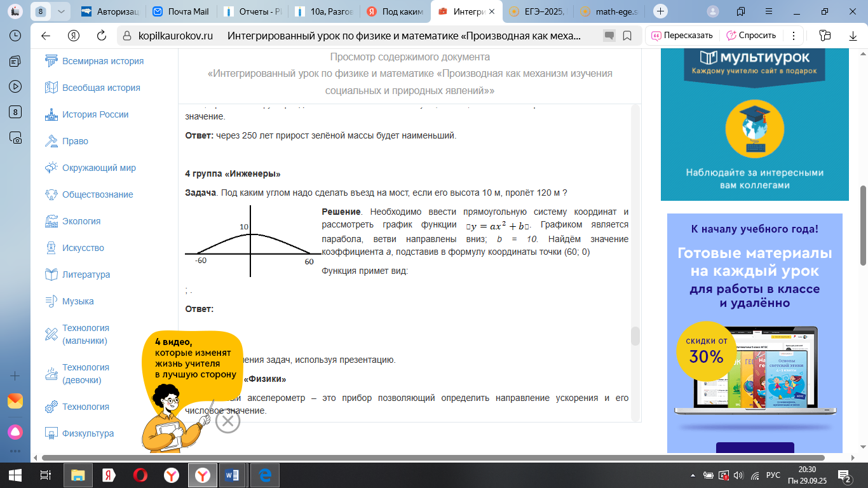Open Microsoft Word from the taskbar

pos(231,475)
